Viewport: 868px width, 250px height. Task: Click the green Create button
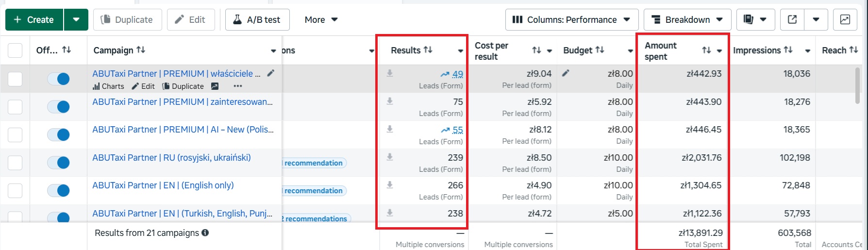click(x=34, y=19)
